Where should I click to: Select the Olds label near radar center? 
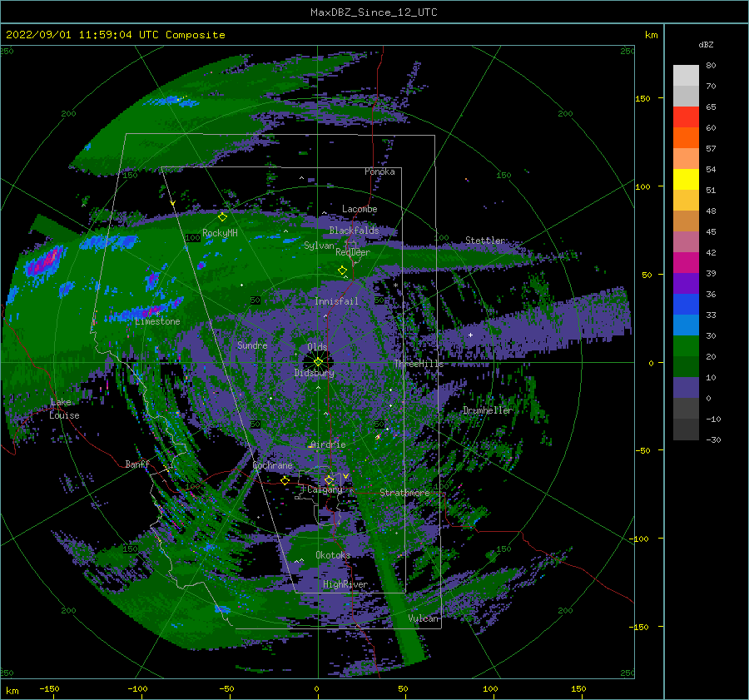(317, 346)
